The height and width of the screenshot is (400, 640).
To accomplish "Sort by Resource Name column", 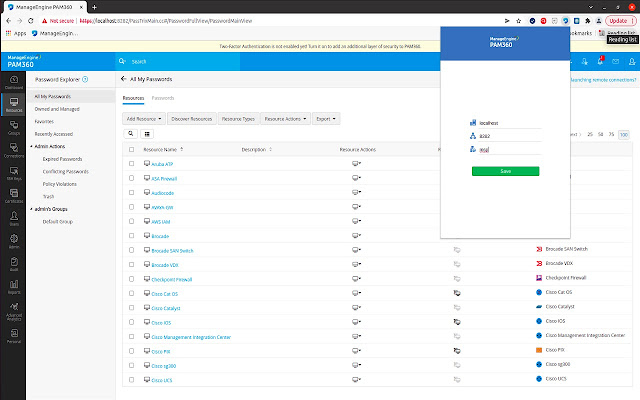I will click(x=163, y=149).
